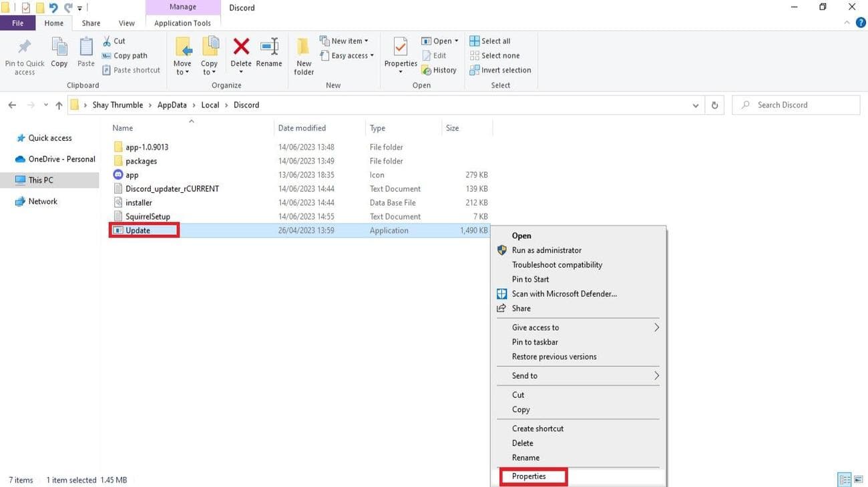
Task: Expand the Easy access dropdown
Action: coord(347,55)
